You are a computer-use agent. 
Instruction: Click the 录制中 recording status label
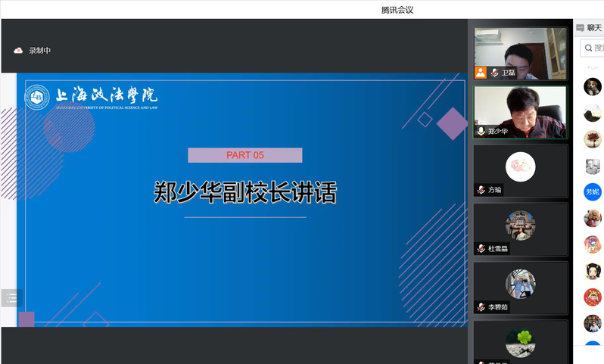(40, 51)
